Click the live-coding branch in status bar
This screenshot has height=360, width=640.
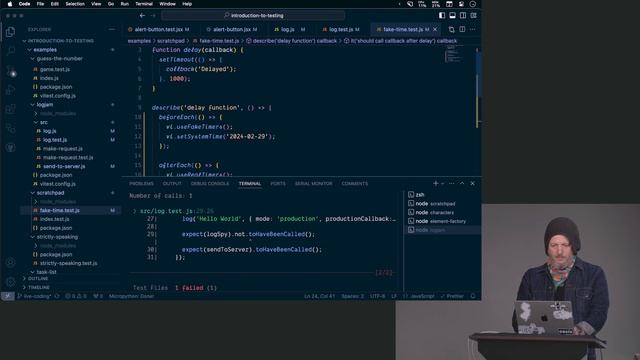[34, 296]
